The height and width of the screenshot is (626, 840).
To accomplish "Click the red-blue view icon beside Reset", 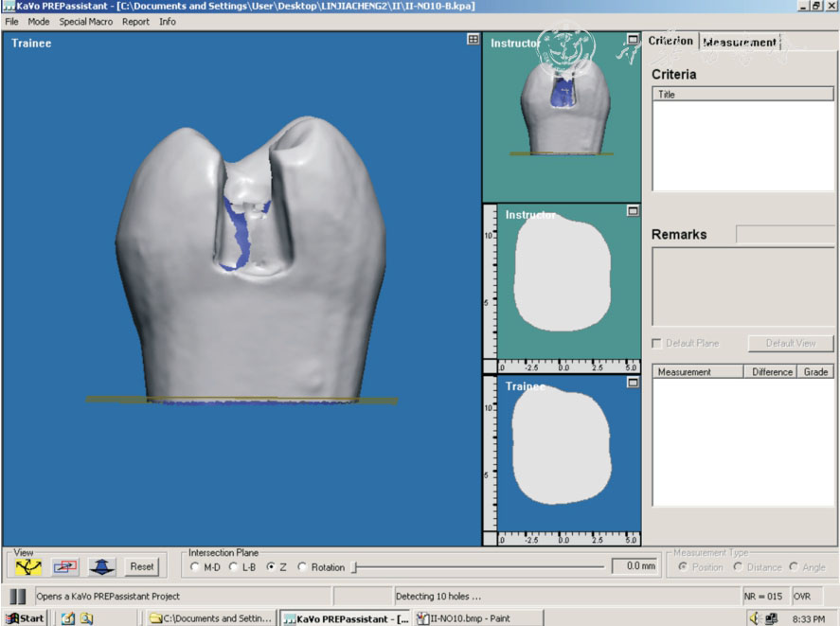I will coord(65,566).
